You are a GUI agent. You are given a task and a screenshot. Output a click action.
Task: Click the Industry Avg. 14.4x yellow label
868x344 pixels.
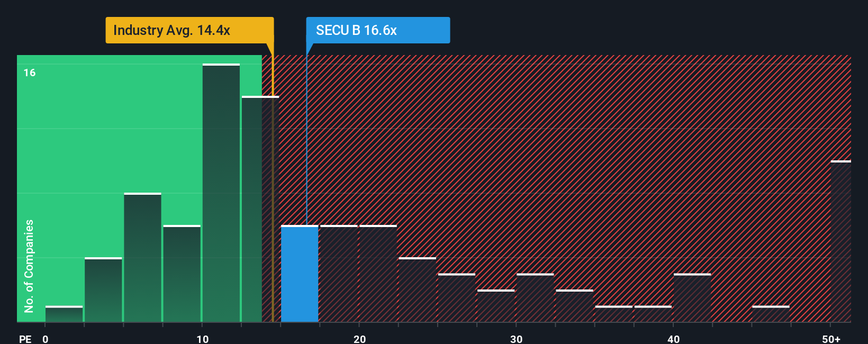click(189, 30)
